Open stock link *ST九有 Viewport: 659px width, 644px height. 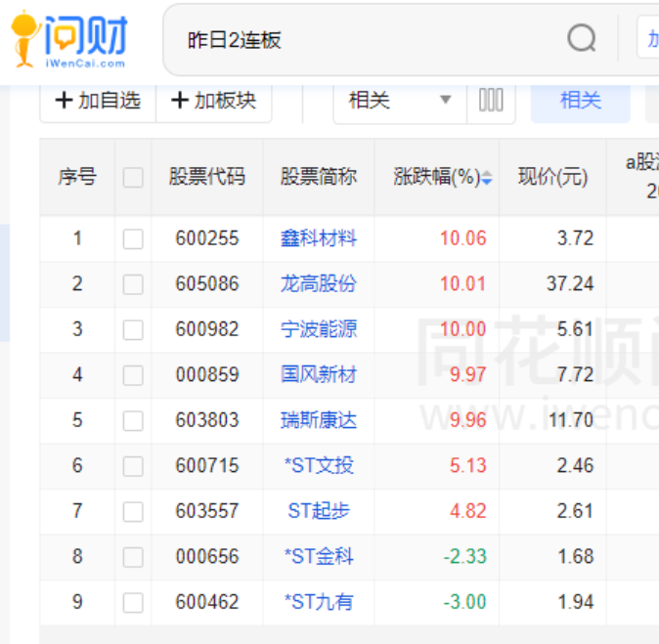[x=319, y=602]
